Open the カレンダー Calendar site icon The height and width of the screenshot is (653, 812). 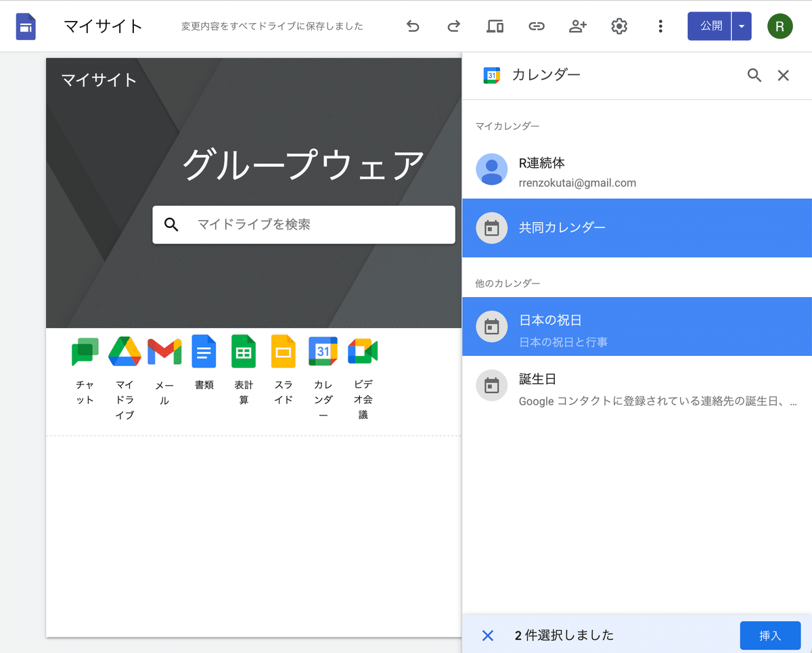[323, 351]
